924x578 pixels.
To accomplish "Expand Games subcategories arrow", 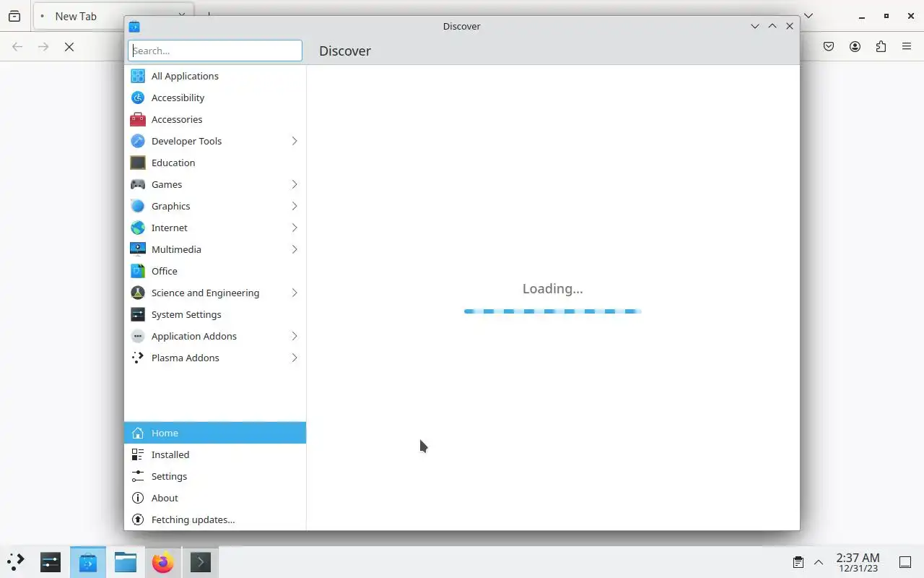I will click(295, 184).
